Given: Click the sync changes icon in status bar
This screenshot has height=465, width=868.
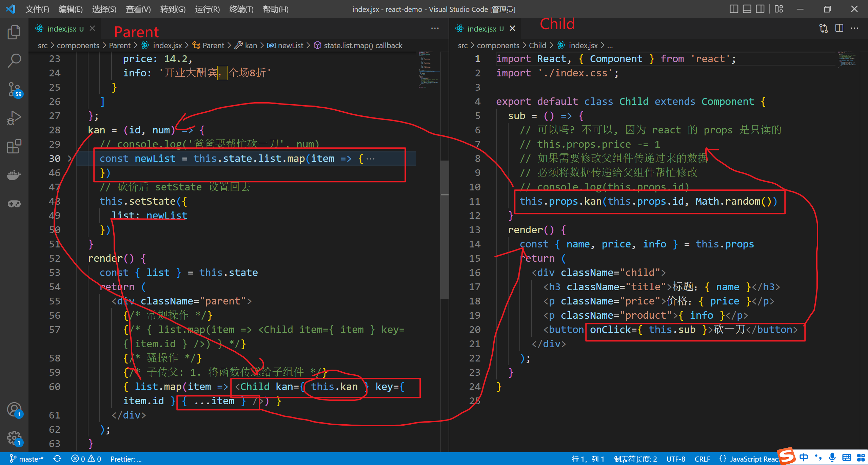Looking at the screenshot, I should coord(57,459).
